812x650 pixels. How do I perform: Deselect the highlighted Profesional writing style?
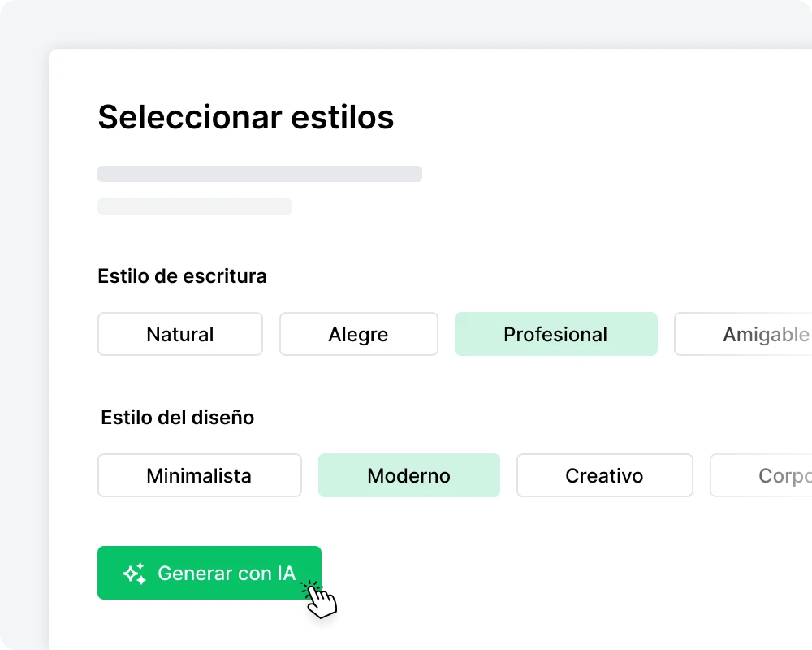[555, 335]
